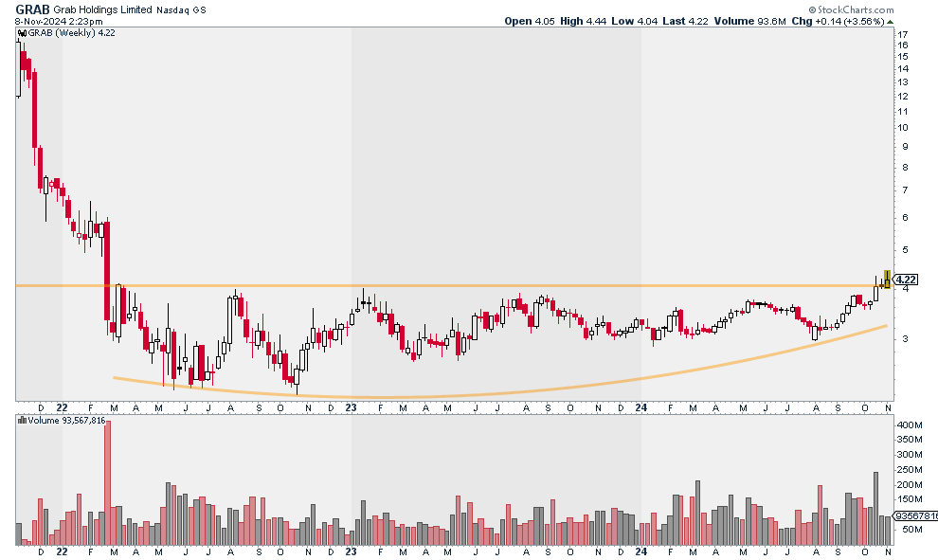938x560 pixels.
Task: Click the 6 price axis label
Action: [905, 218]
